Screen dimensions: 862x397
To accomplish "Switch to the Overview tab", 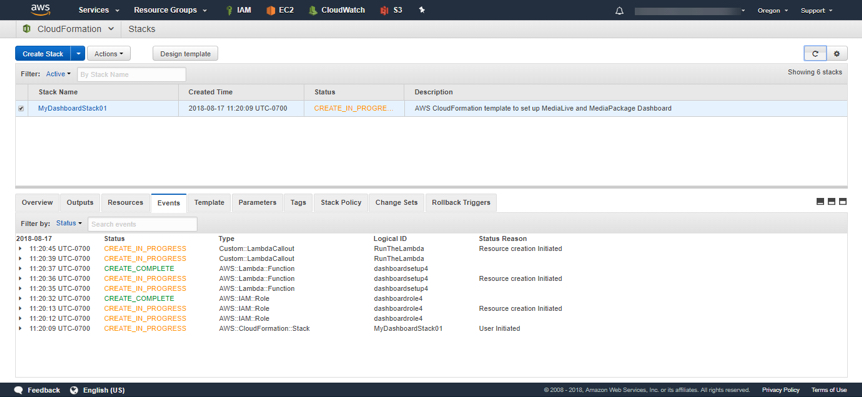I will tap(37, 202).
